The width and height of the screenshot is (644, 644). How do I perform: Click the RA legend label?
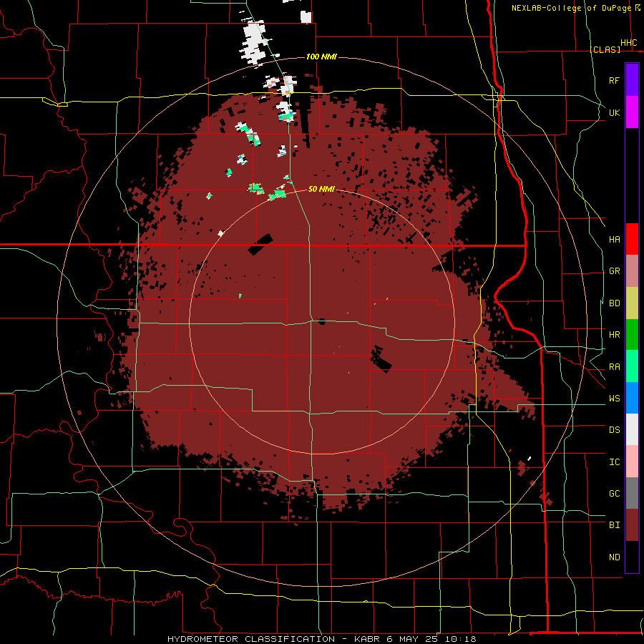coord(614,367)
